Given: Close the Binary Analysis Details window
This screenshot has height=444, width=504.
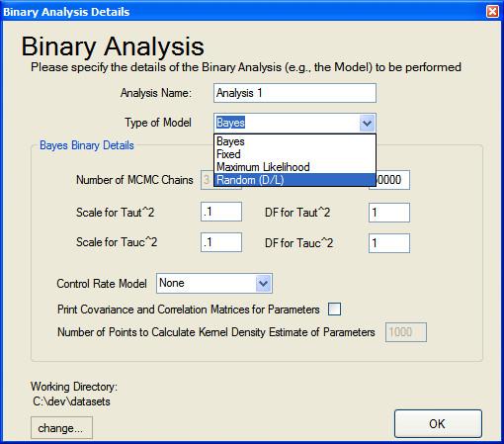Looking at the screenshot, I should [x=492, y=12].
